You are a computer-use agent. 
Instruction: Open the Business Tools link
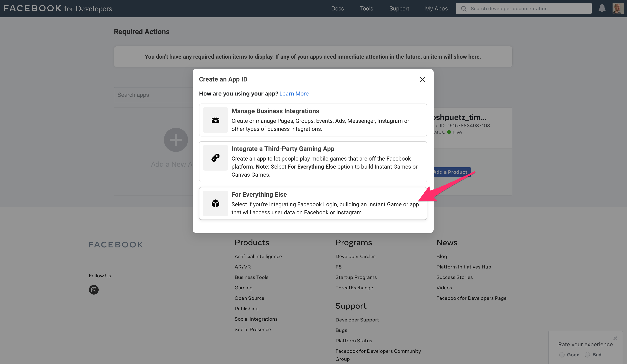(252, 277)
